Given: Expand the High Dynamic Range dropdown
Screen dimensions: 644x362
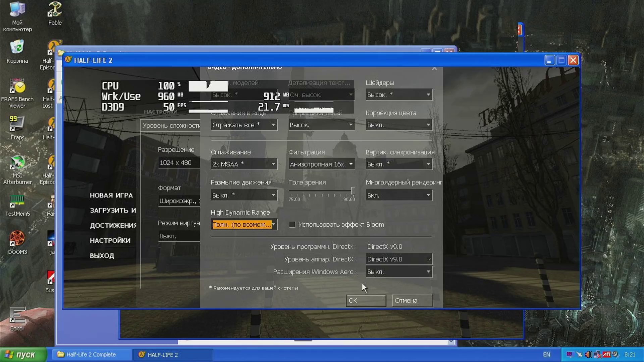Looking at the screenshot, I should [x=244, y=225].
